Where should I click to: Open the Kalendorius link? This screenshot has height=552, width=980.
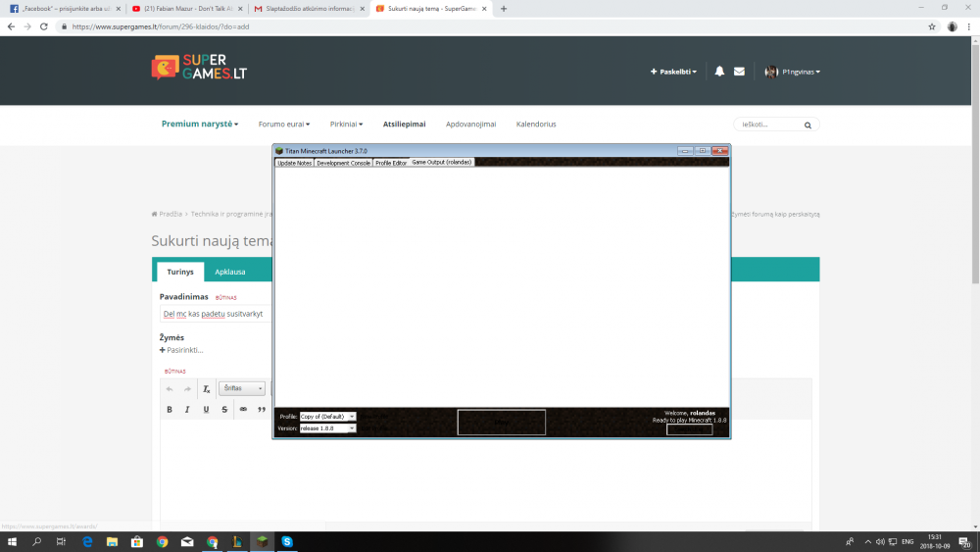click(536, 124)
